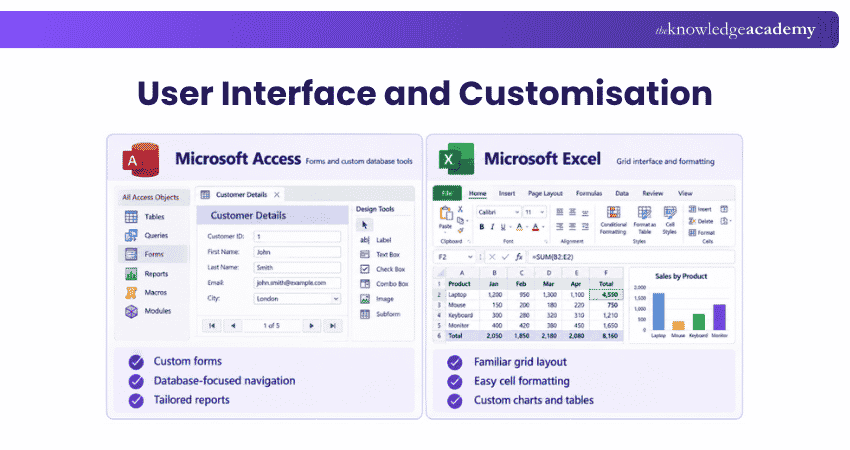850x450 pixels.
Task: Open Reports in the Access objects list
Action: [x=147, y=274]
